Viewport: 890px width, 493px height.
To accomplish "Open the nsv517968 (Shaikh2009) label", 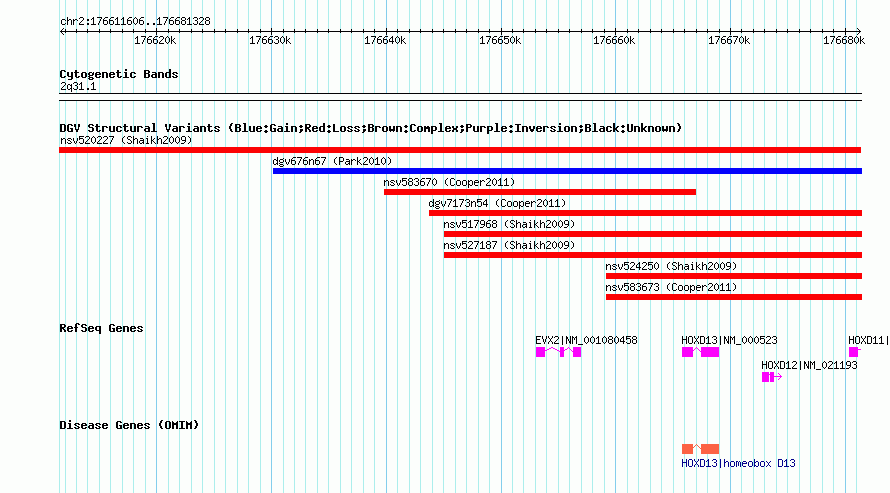I will tap(509, 224).
